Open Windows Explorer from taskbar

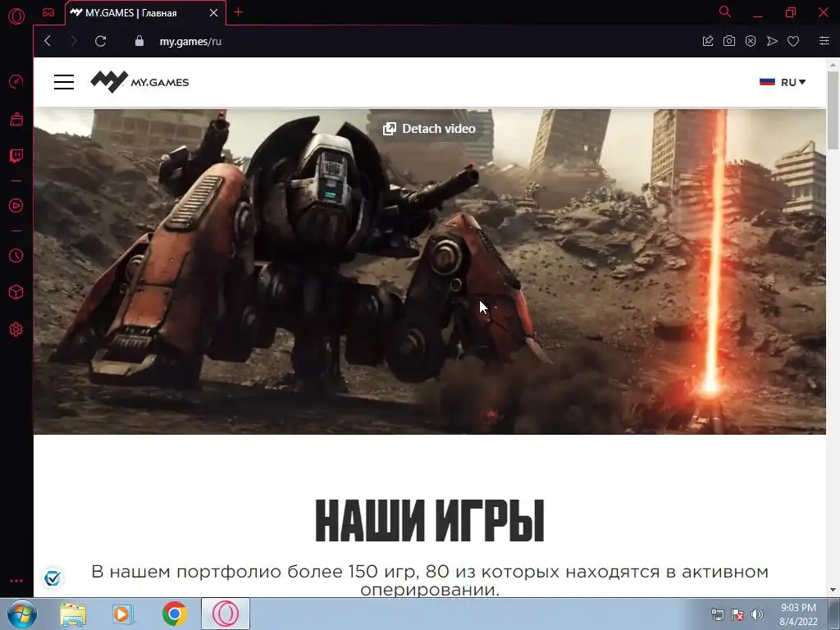point(73,614)
